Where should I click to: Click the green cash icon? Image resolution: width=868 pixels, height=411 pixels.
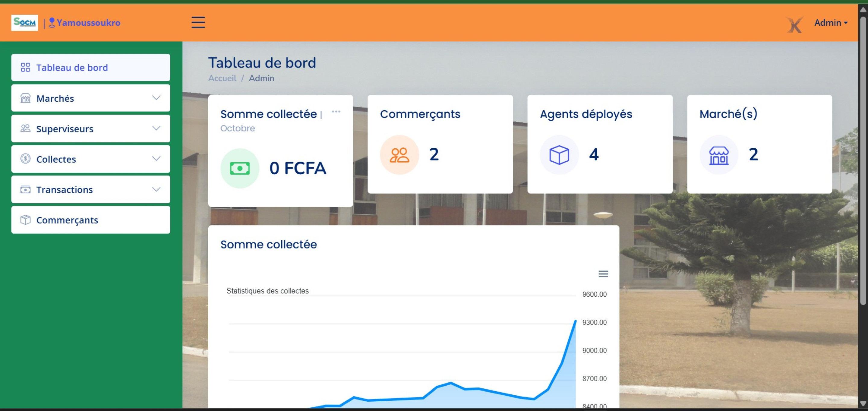(240, 168)
